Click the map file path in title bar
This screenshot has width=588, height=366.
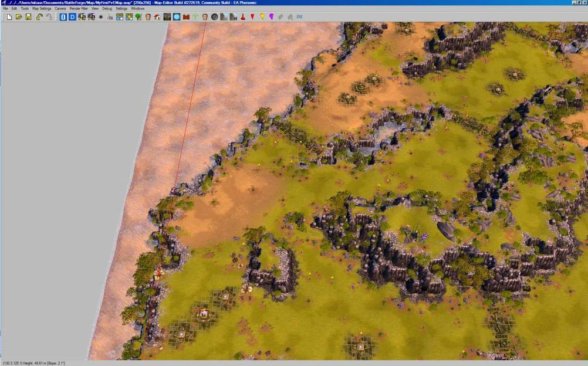[69, 2]
